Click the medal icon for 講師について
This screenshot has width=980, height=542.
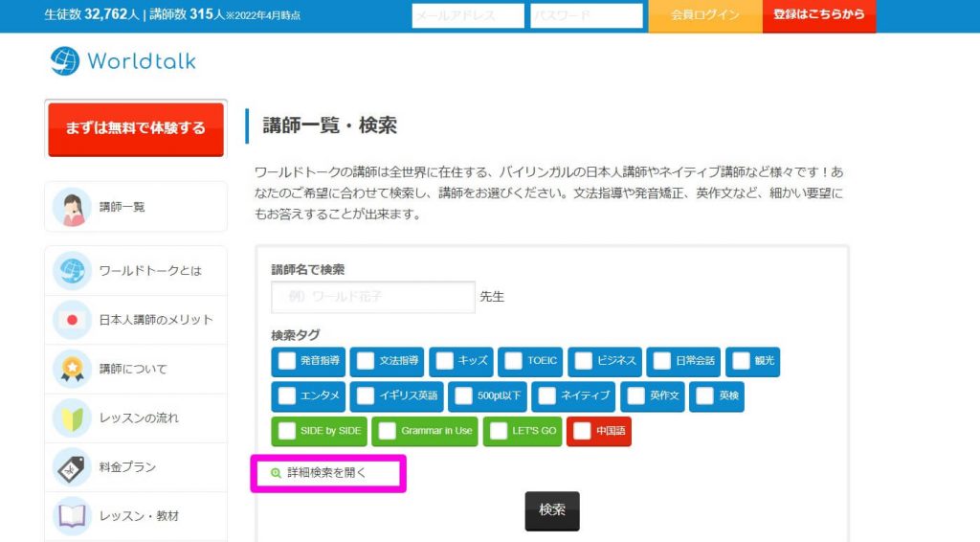73,369
